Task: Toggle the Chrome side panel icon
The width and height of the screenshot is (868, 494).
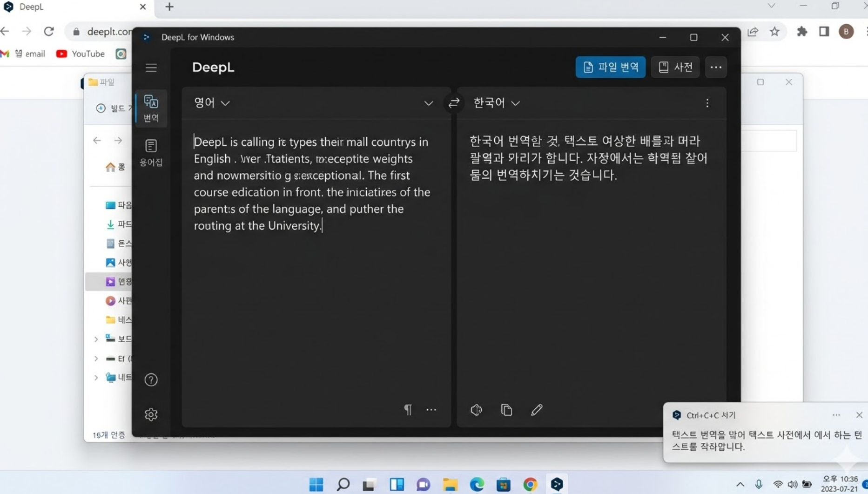Action: click(824, 31)
